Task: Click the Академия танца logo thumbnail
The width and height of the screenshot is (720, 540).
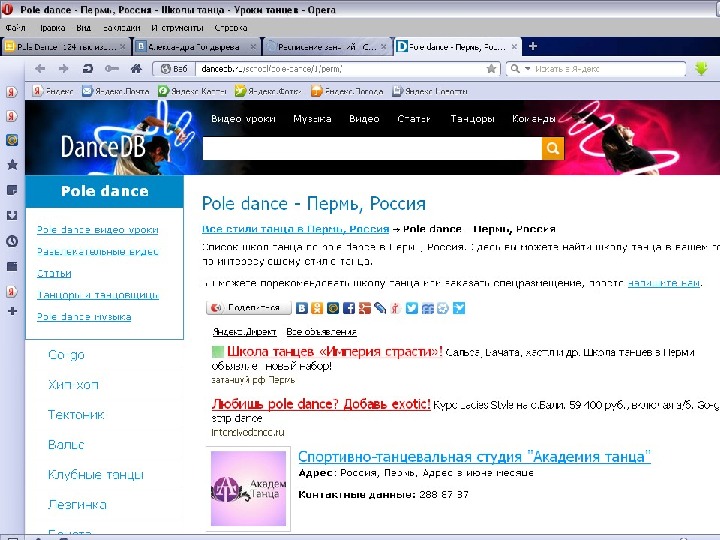Action: tap(248, 488)
